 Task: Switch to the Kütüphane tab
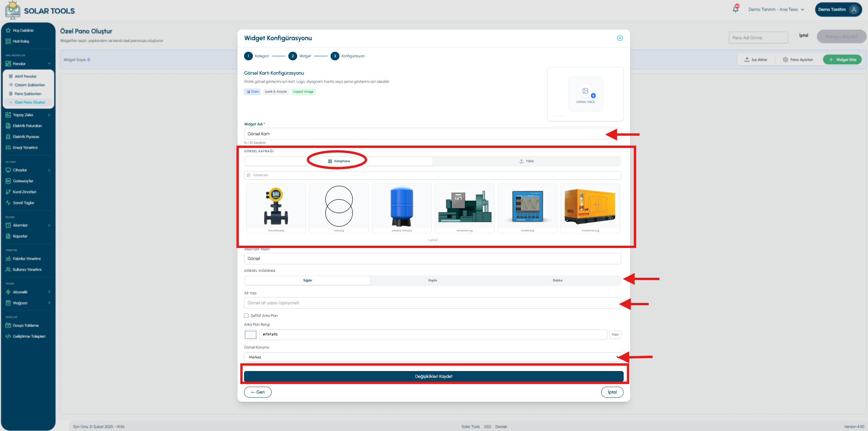pyautogui.click(x=339, y=161)
